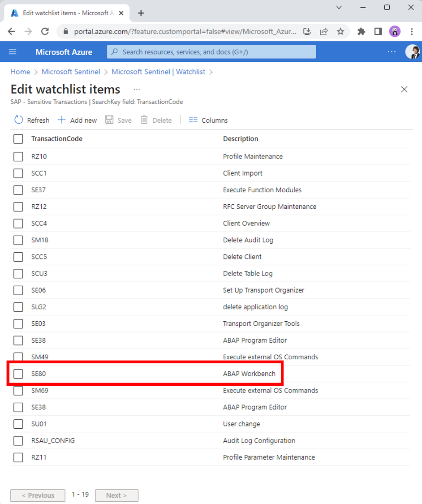The height and width of the screenshot is (504, 422).
Task: Click the SCC4 transaction code cell
Action: (39, 224)
